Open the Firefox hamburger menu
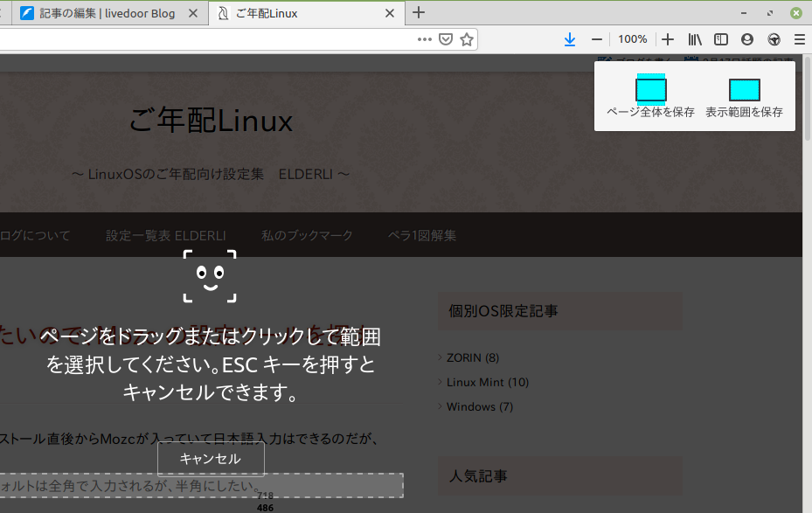The height and width of the screenshot is (513, 812). [x=800, y=39]
